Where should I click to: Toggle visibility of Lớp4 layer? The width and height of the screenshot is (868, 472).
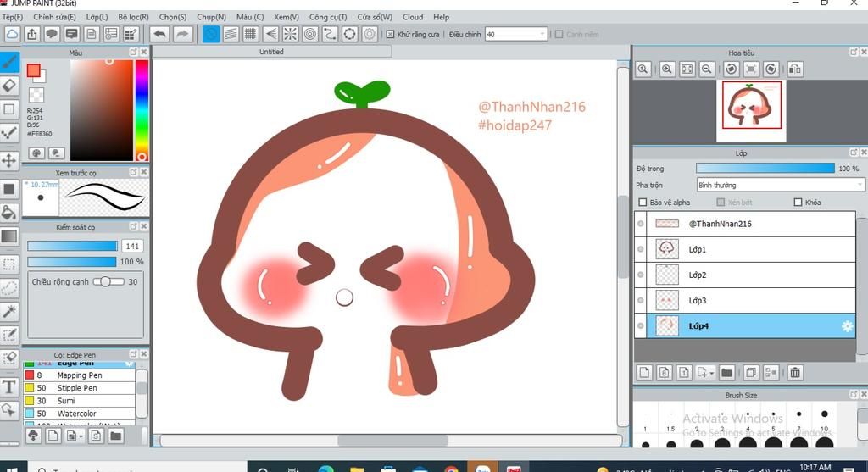coord(641,326)
